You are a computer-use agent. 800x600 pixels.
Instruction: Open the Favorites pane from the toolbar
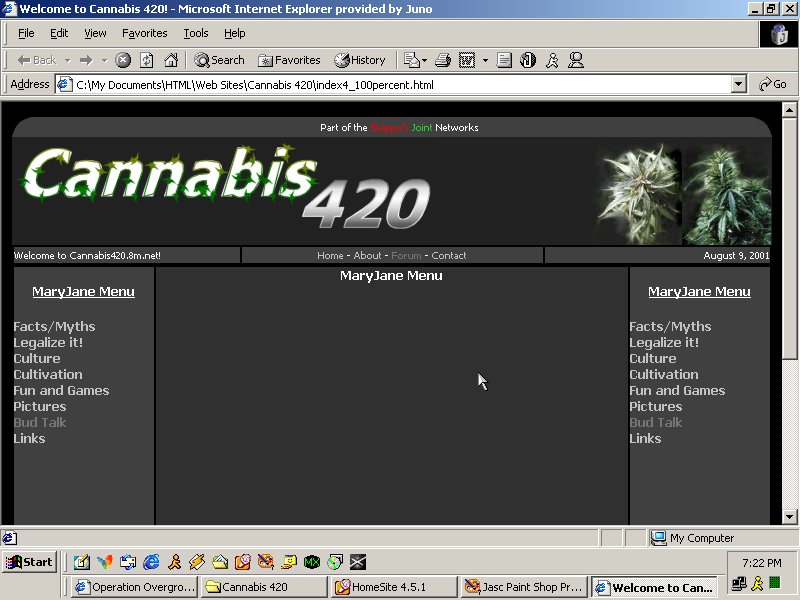coord(289,60)
